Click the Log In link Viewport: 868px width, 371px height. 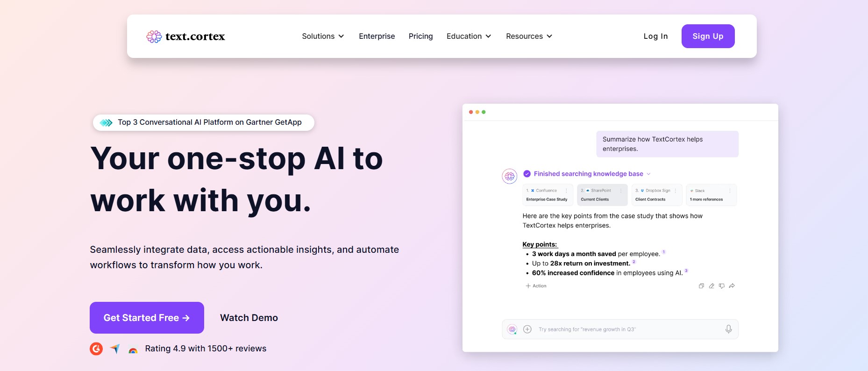[655, 36]
